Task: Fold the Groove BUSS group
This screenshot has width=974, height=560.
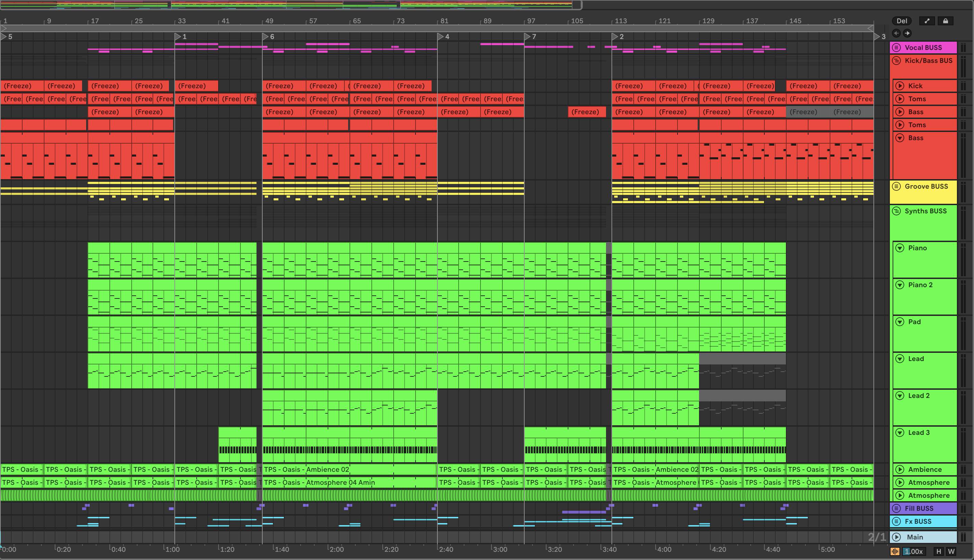Action: [x=896, y=186]
